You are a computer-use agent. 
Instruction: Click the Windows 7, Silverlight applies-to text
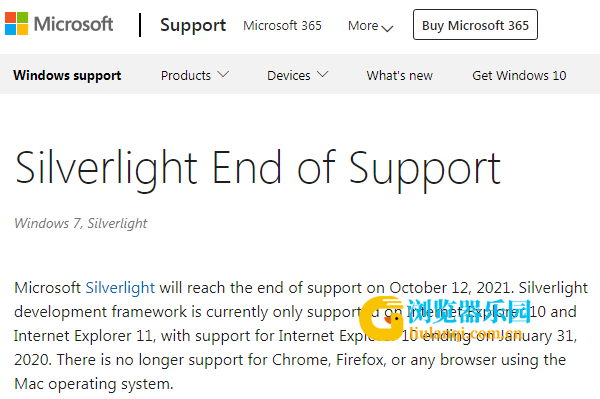[x=81, y=223]
